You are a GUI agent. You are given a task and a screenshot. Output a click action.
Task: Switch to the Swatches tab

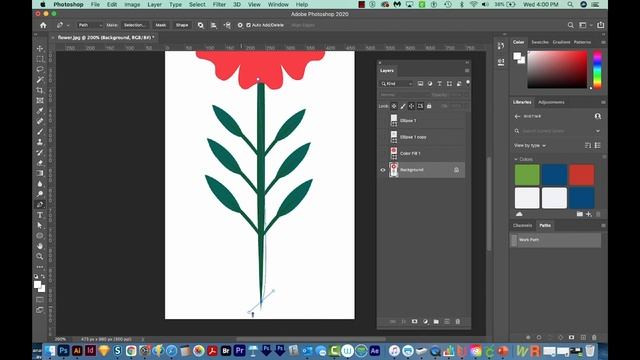[540, 42]
